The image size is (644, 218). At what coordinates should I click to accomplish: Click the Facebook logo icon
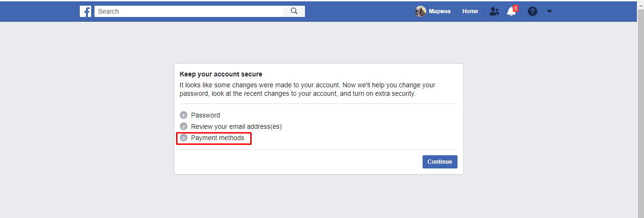coord(85,11)
